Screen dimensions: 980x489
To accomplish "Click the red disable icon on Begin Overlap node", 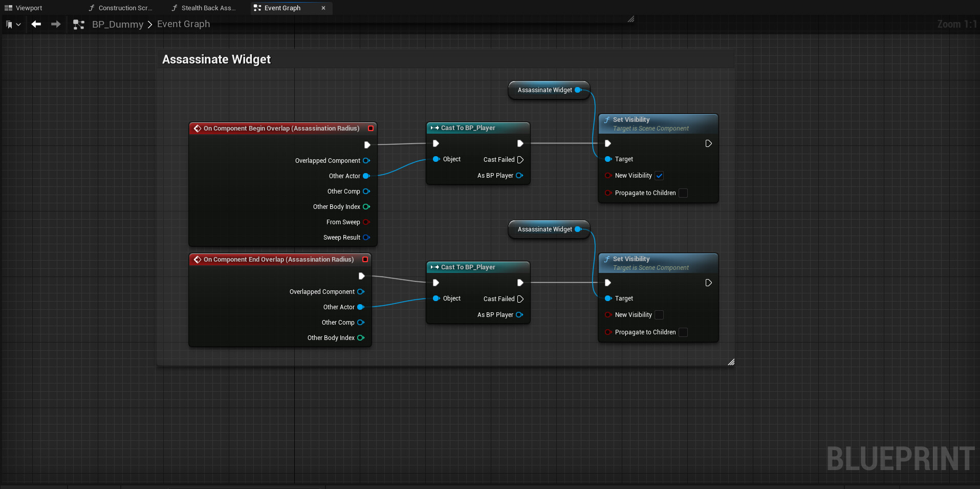I will pos(371,129).
